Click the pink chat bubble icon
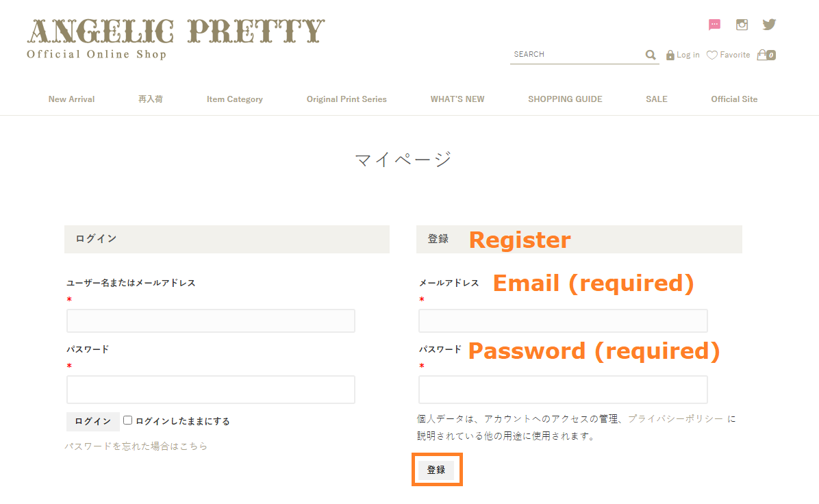The image size is (819, 504). [x=714, y=25]
